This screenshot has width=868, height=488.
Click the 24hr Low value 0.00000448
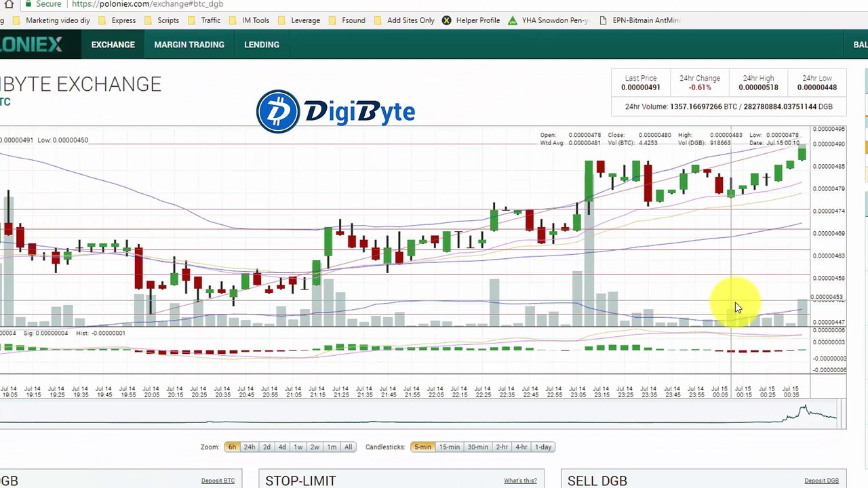coord(817,87)
